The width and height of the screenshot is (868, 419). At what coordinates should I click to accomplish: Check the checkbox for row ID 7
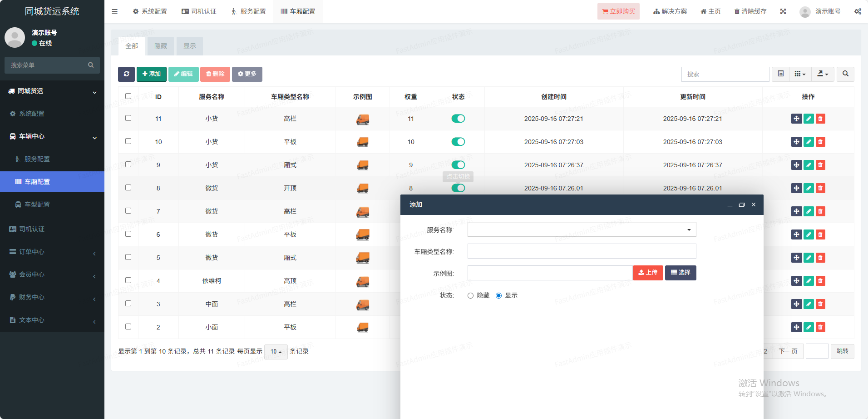click(x=128, y=211)
